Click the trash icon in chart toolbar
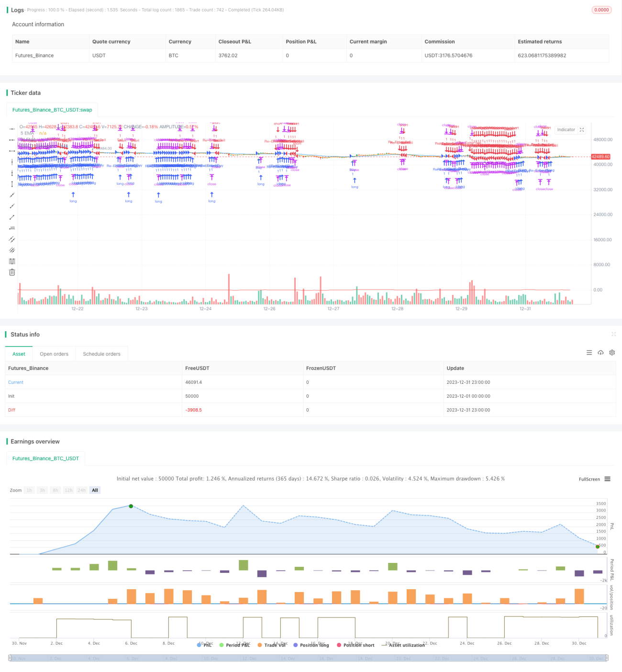The width and height of the screenshot is (622, 672). (x=12, y=272)
